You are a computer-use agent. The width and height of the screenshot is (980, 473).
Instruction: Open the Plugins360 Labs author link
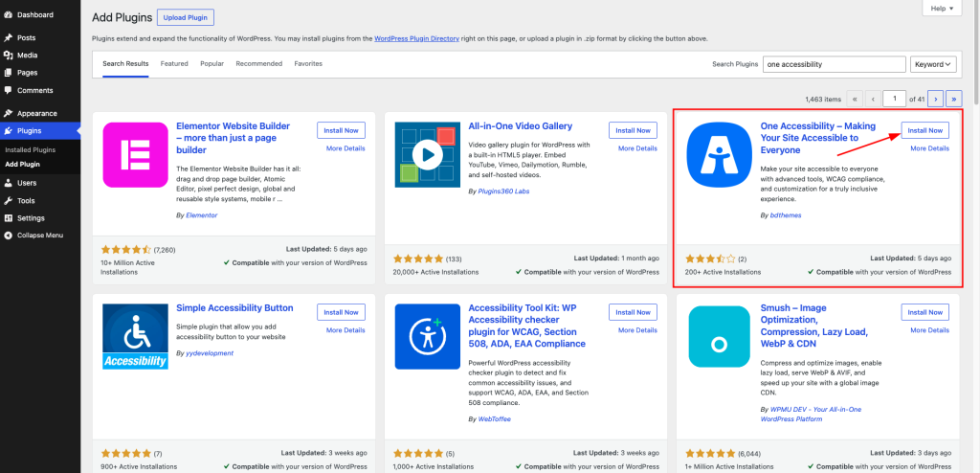pos(503,191)
